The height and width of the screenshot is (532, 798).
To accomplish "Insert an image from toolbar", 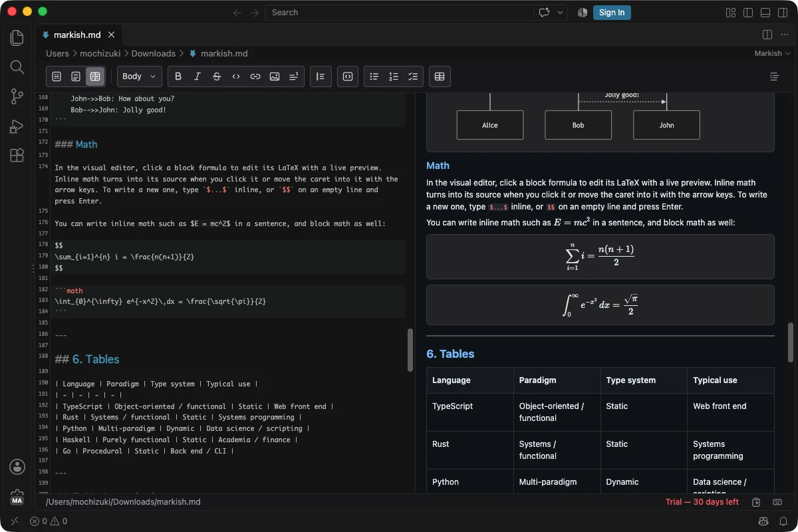I will [x=275, y=76].
